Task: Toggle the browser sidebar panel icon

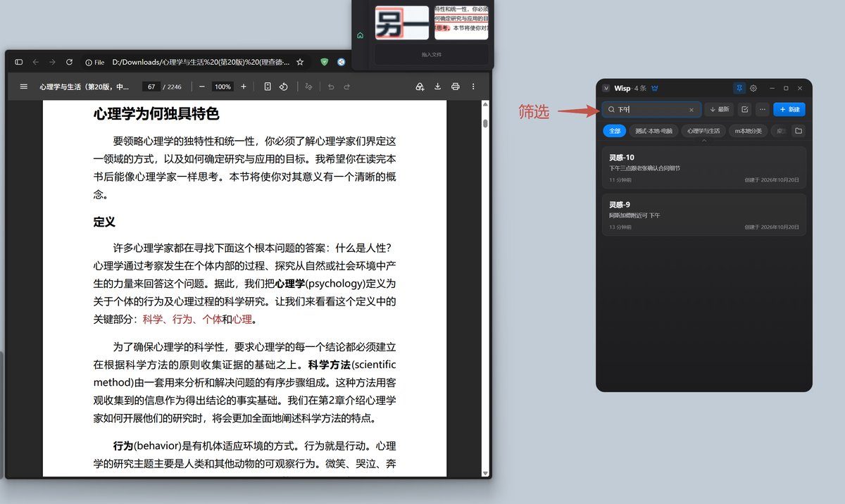Action: click(19, 62)
